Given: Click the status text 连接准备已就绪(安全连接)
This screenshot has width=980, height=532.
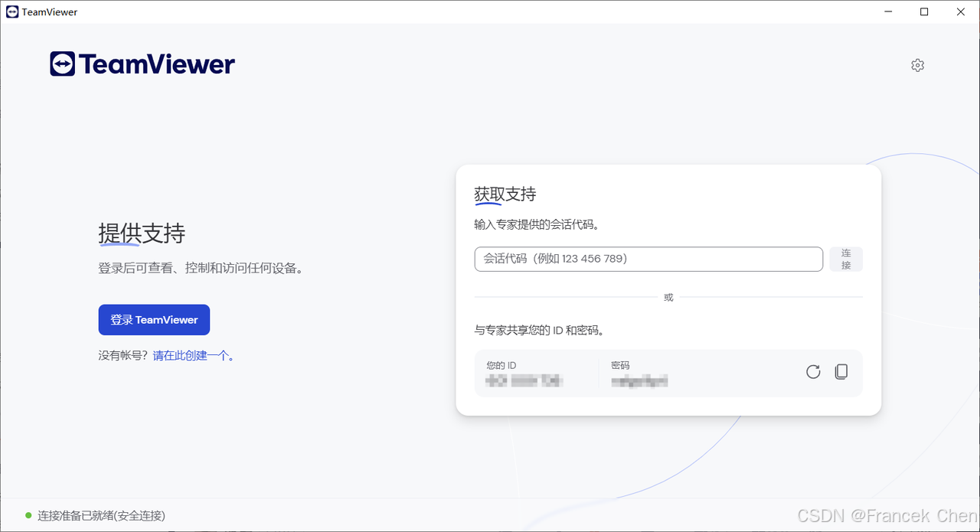Looking at the screenshot, I should pyautogui.click(x=102, y=516).
